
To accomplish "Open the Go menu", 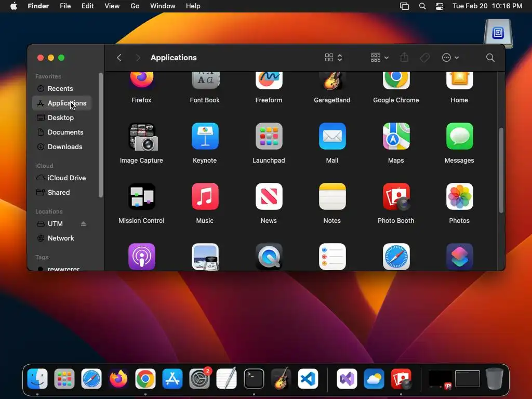I will click(x=135, y=6).
